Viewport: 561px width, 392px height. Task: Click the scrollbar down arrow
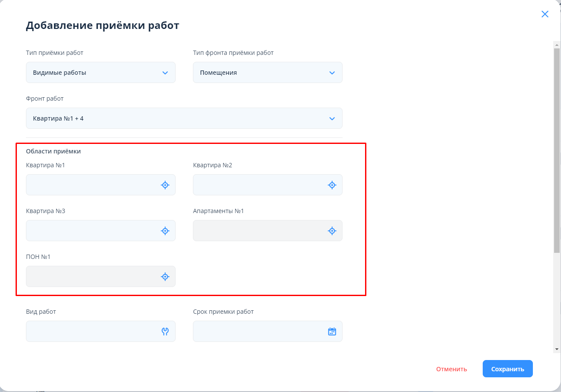(557, 349)
